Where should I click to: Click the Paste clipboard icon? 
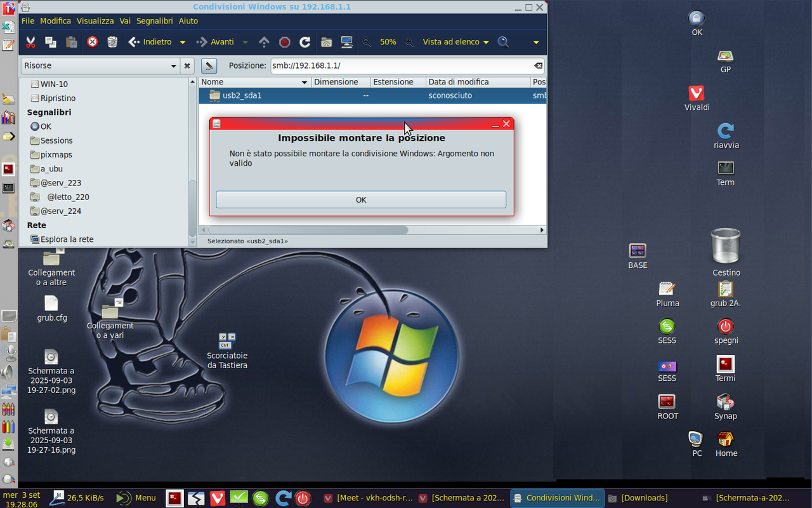coord(72,42)
